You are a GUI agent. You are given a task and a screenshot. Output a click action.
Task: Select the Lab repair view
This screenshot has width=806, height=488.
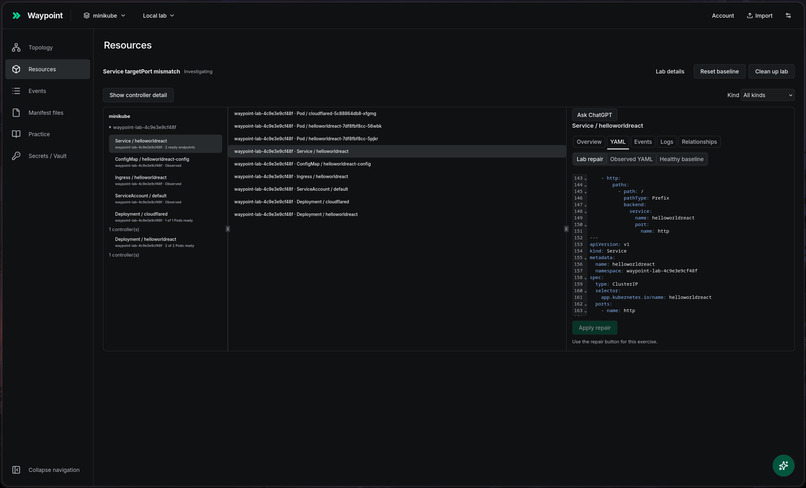[590, 159]
